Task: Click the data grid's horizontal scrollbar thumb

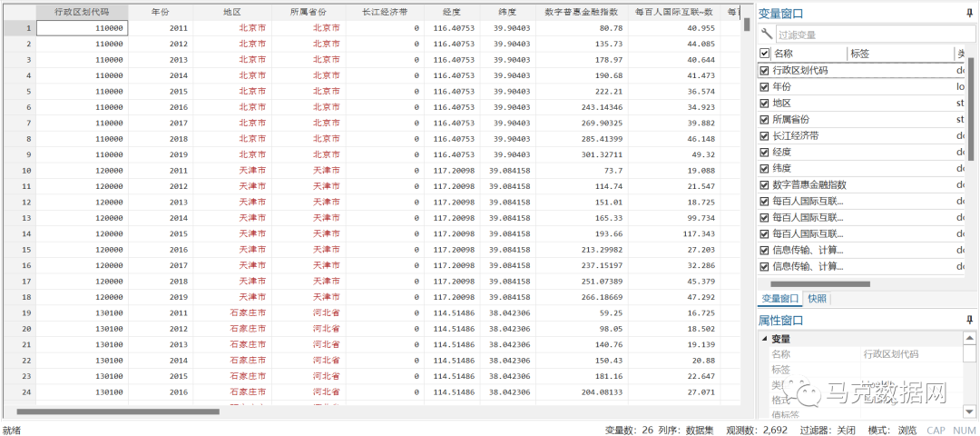Action: tap(118, 411)
